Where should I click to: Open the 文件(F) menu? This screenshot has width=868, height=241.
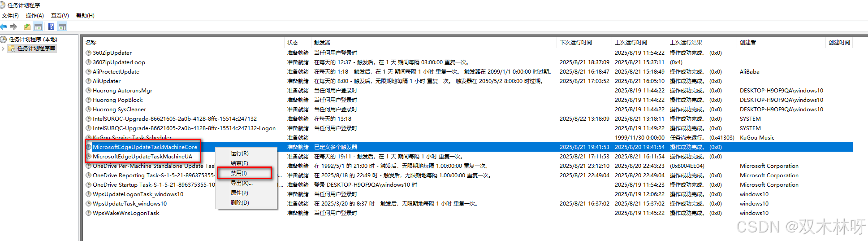10,15
